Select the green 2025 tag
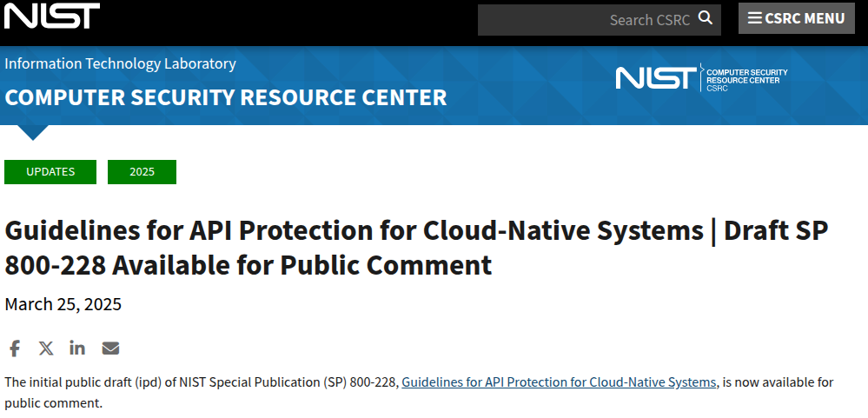Screen dimensions: 868x418 click(142, 171)
